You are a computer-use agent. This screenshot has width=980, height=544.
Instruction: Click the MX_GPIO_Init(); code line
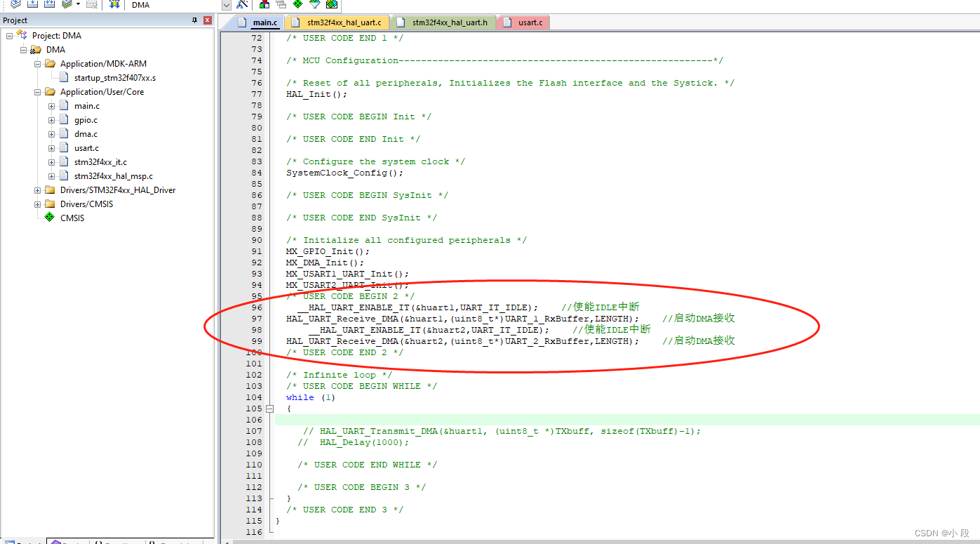pyautogui.click(x=328, y=251)
